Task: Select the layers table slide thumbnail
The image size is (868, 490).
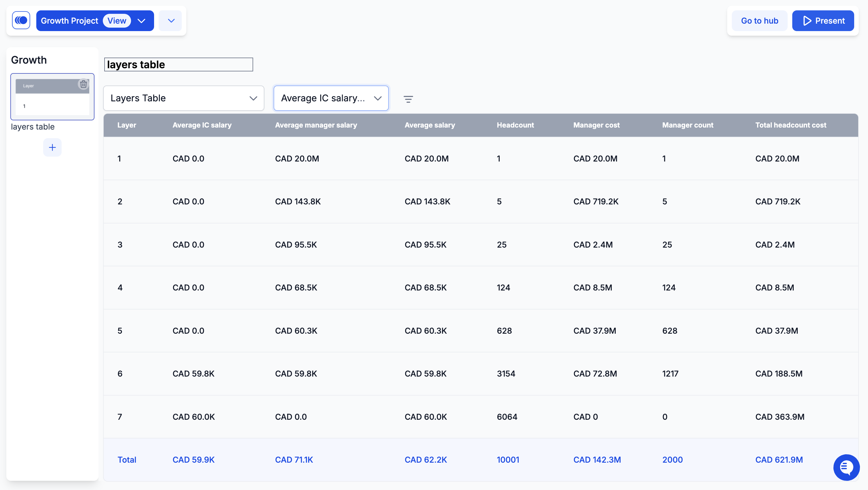Action: (52, 97)
